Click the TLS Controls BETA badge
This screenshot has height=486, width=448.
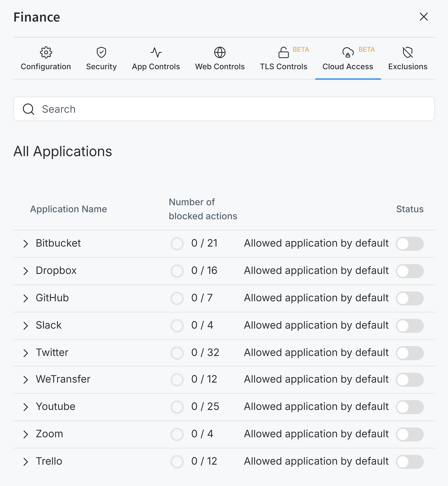pos(301,49)
